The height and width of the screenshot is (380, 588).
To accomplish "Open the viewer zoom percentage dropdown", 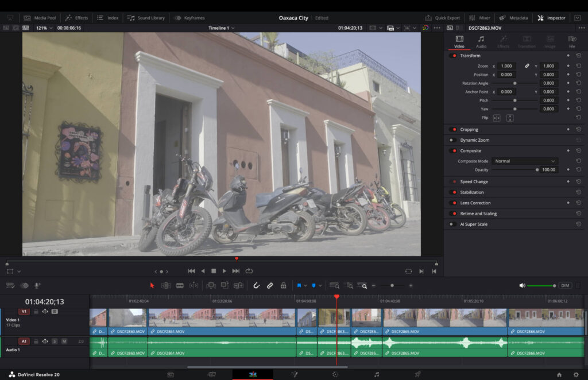I will [44, 28].
